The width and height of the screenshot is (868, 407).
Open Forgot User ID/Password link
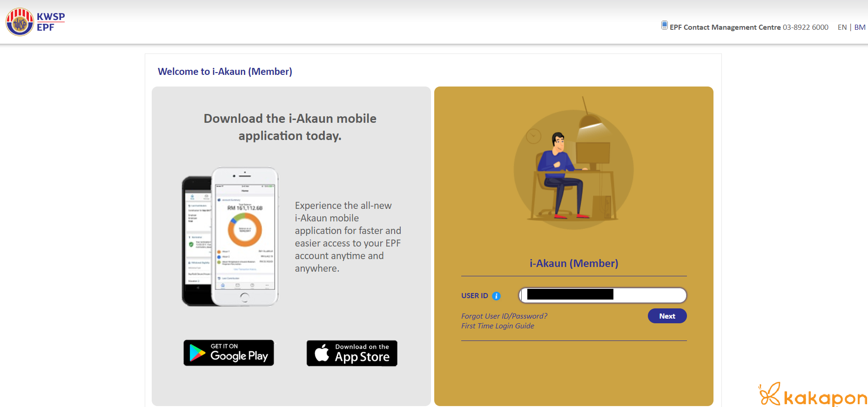coord(504,316)
